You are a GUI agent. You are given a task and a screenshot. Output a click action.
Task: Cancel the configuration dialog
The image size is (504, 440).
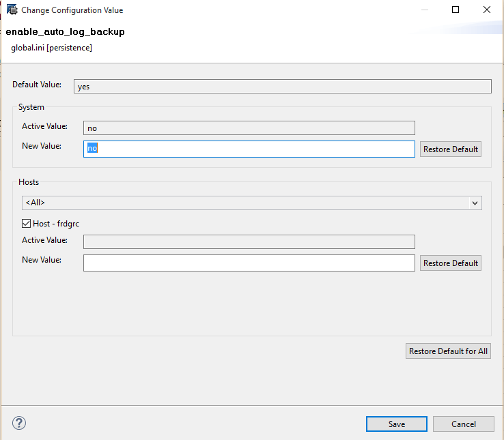click(x=463, y=424)
